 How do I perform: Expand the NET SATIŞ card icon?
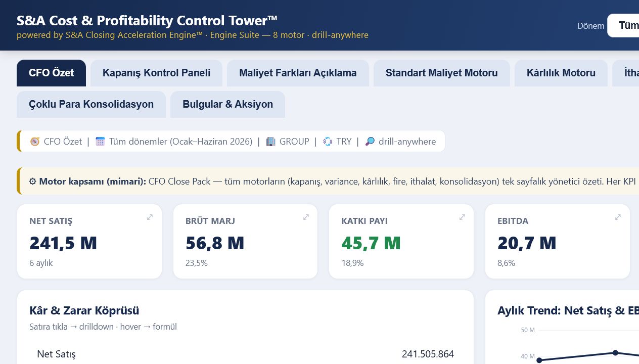tap(150, 217)
